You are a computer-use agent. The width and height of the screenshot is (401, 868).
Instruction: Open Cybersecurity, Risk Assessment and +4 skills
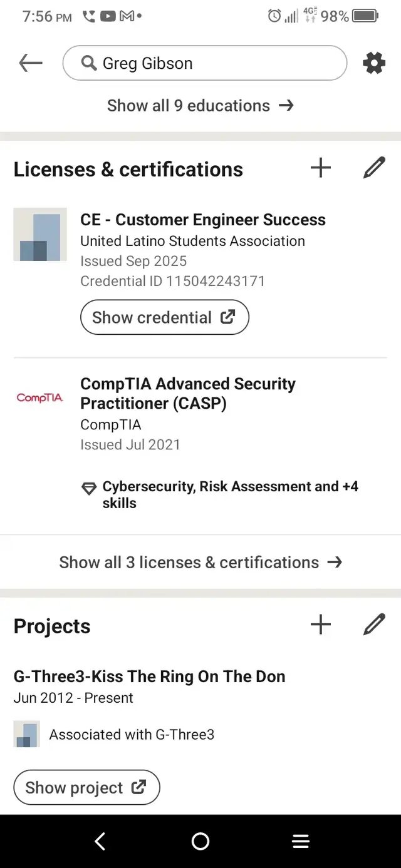coord(230,494)
